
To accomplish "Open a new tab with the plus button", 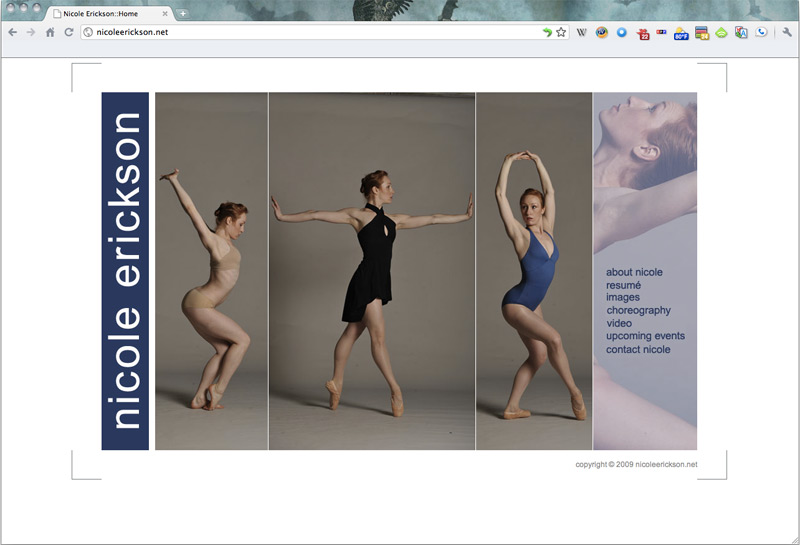I will coord(183,13).
